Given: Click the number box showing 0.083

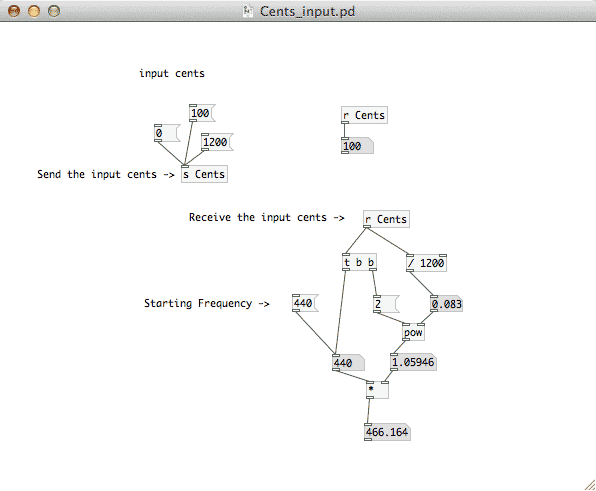Looking at the screenshot, I should click(447, 304).
